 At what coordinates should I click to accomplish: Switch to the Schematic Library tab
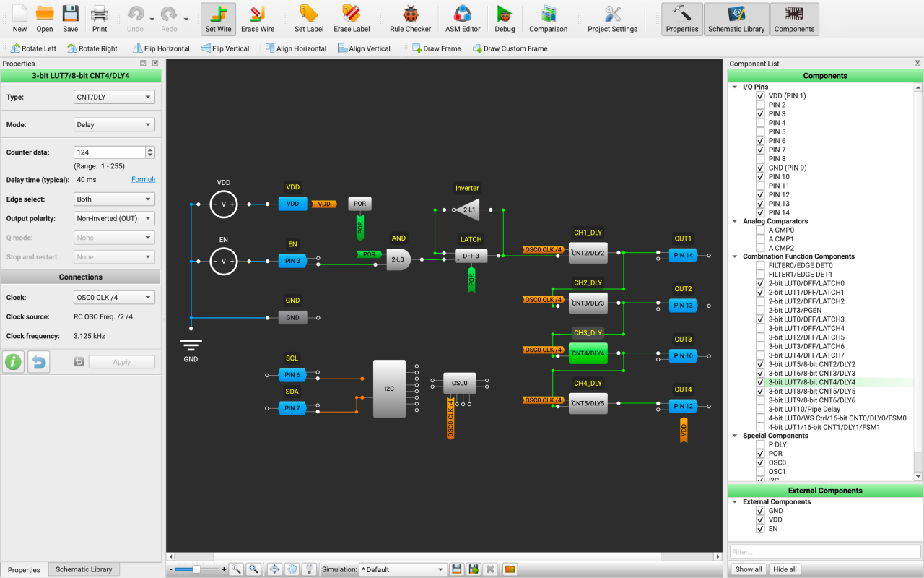click(x=84, y=569)
